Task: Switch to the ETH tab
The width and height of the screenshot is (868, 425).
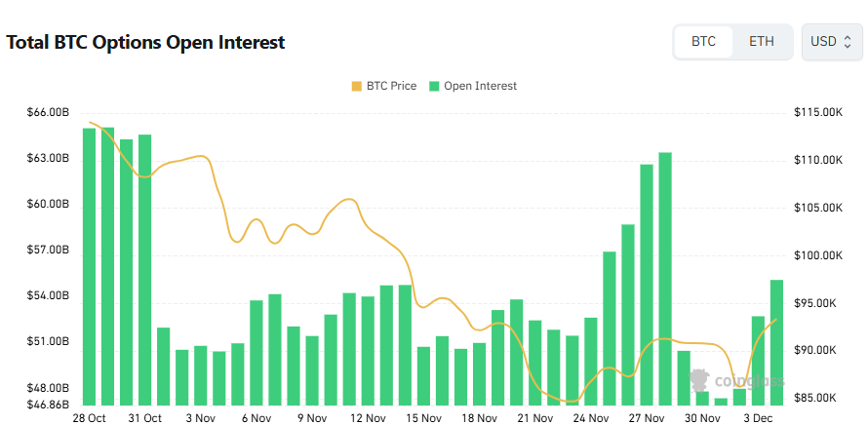Action: [x=762, y=42]
